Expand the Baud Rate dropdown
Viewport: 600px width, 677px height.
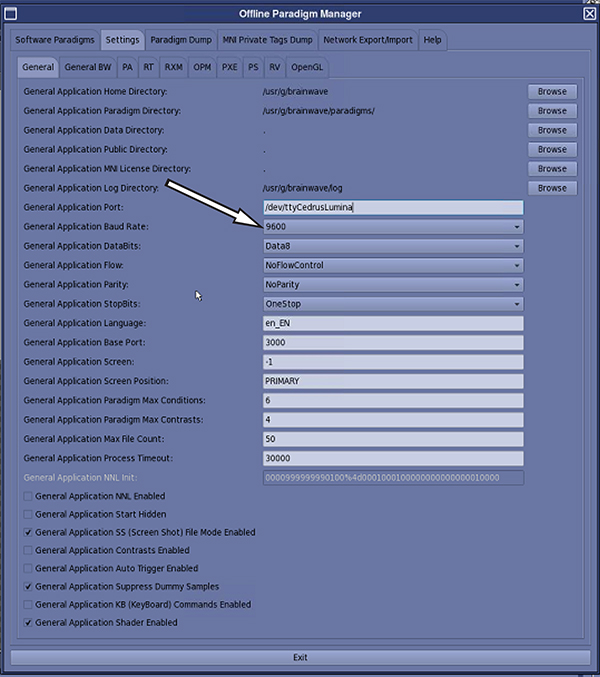392,227
